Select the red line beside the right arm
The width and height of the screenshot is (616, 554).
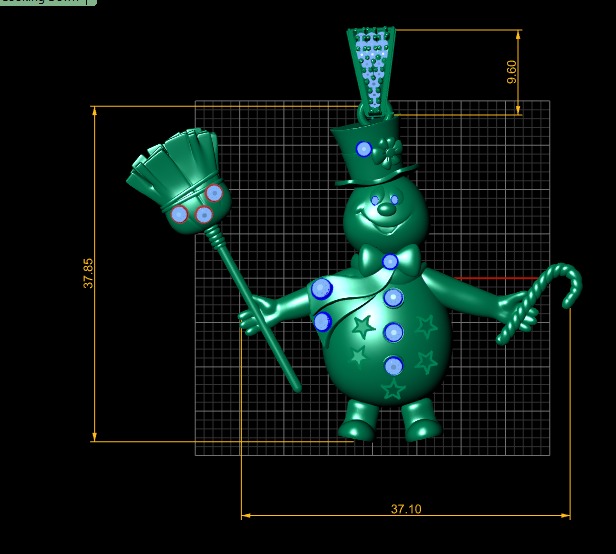tap(496, 278)
